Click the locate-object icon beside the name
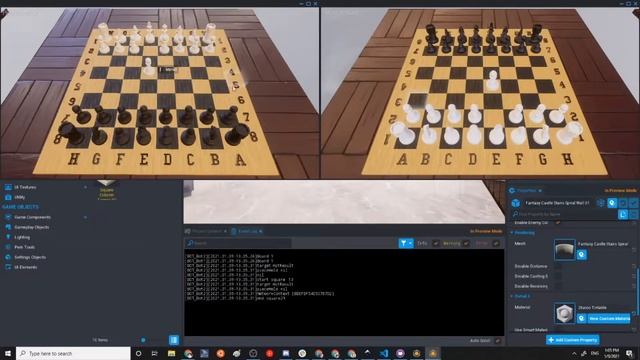This screenshot has width=640, height=360. point(612,203)
